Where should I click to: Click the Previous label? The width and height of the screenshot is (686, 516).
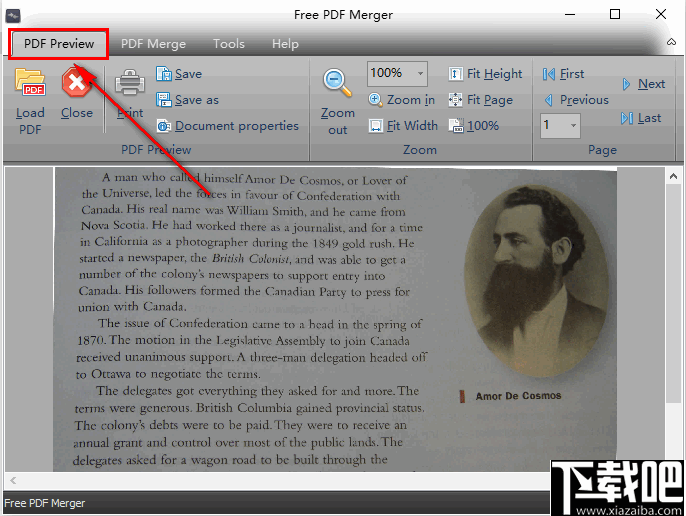click(x=584, y=100)
